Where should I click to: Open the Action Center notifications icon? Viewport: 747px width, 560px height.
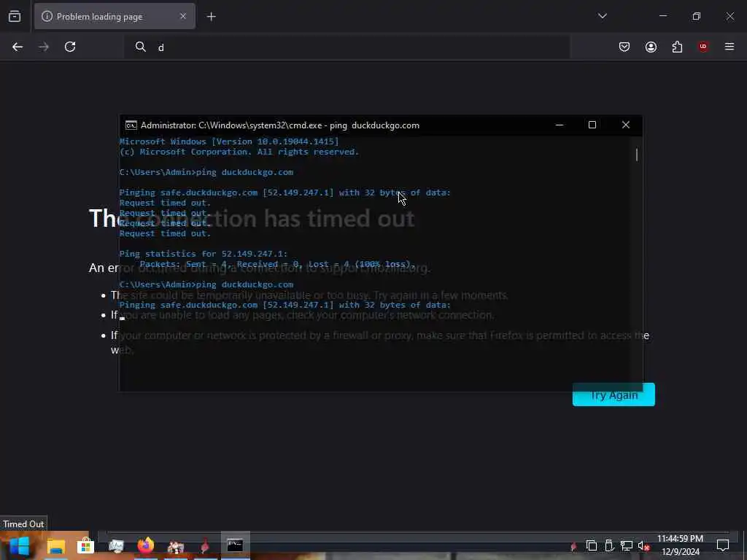[723, 545]
